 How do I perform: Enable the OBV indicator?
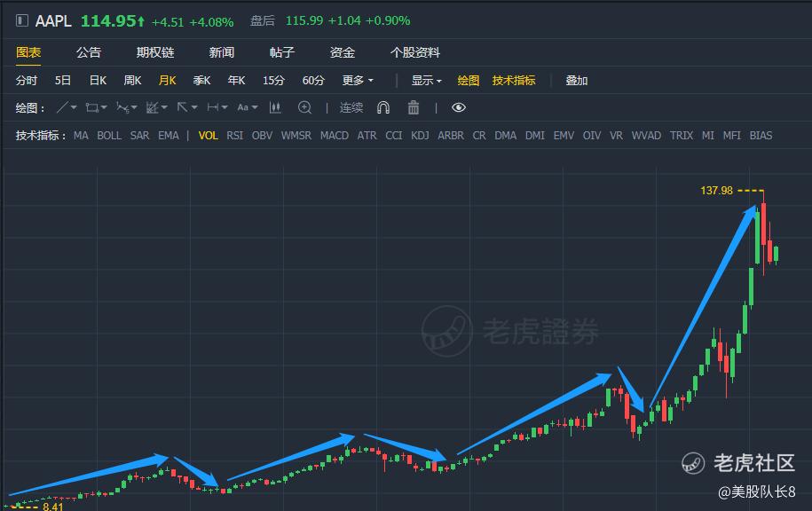click(x=262, y=136)
